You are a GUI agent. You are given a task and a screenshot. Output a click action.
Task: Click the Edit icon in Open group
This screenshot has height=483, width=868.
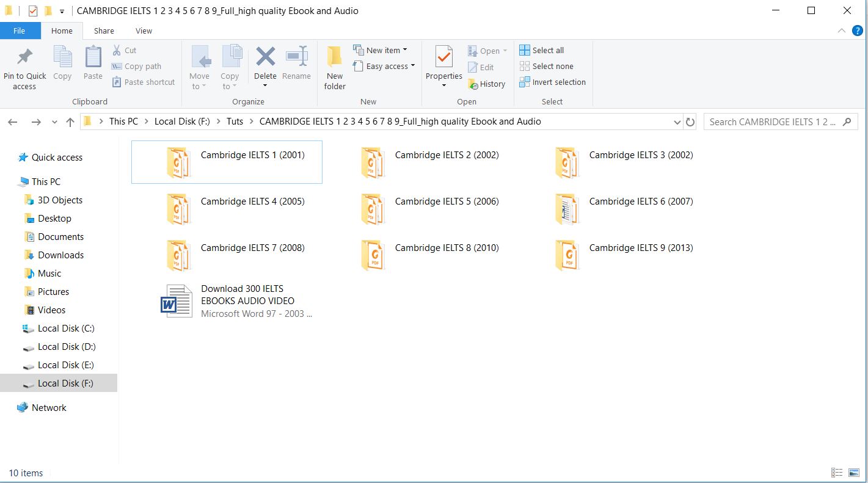coord(473,67)
